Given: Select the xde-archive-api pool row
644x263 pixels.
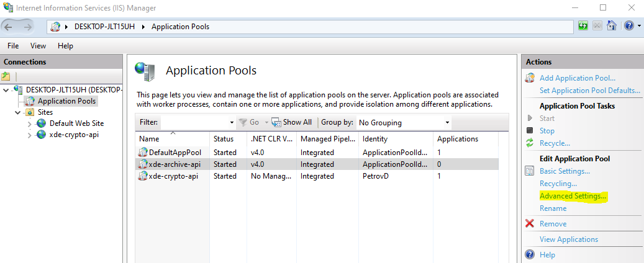Looking at the screenshot, I should [317, 164].
